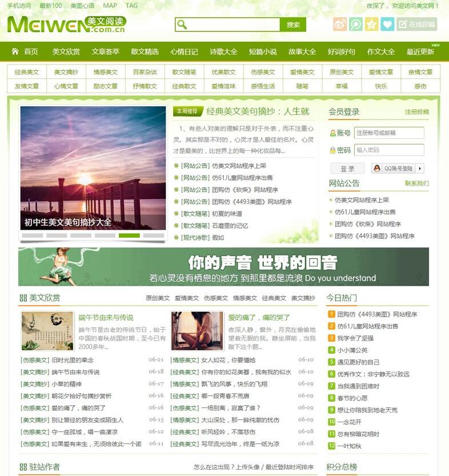Open article 旧时光里的牵念
The width and height of the screenshot is (449, 476).
coord(73,361)
